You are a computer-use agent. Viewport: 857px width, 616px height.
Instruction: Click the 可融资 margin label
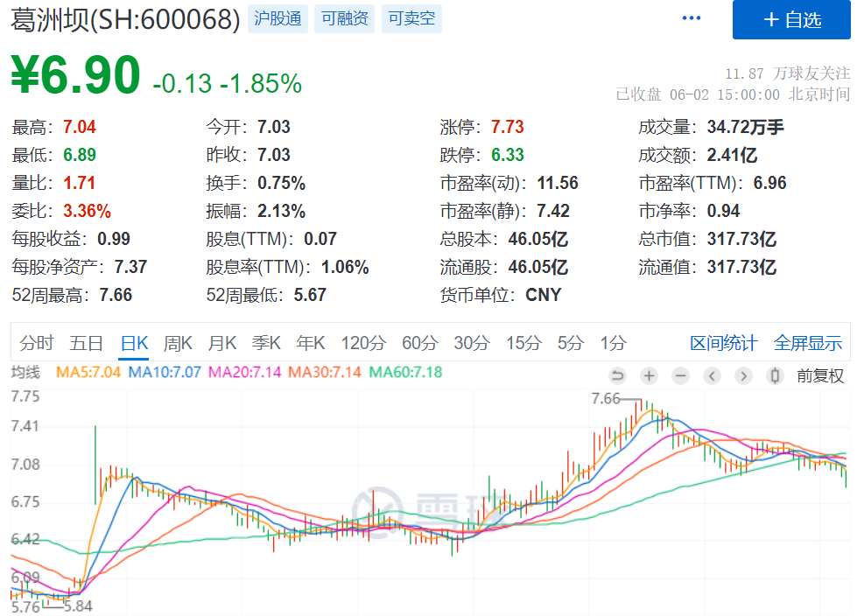coord(345,18)
